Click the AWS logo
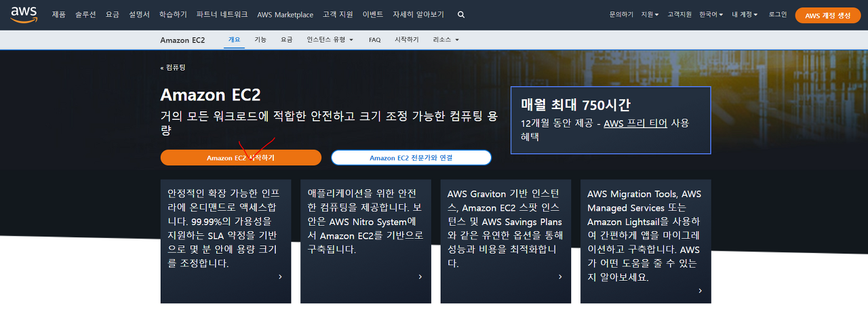Image resolution: width=868 pixels, height=316 pixels. (x=24, y=14)
